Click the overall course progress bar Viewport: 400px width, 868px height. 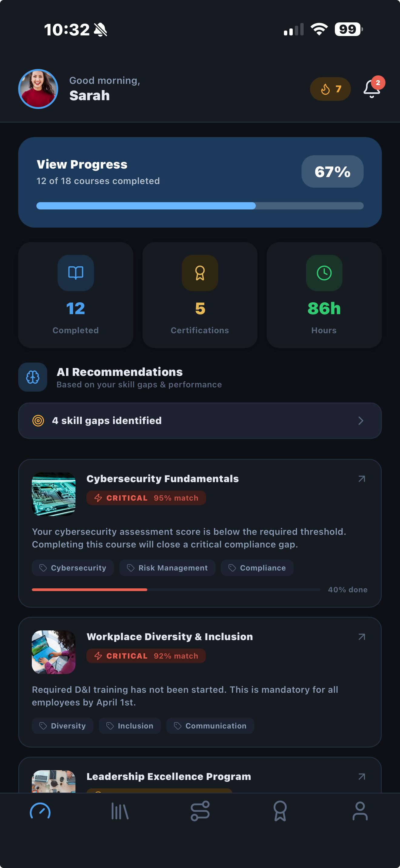pyautogui.click(x=200, y=206)
